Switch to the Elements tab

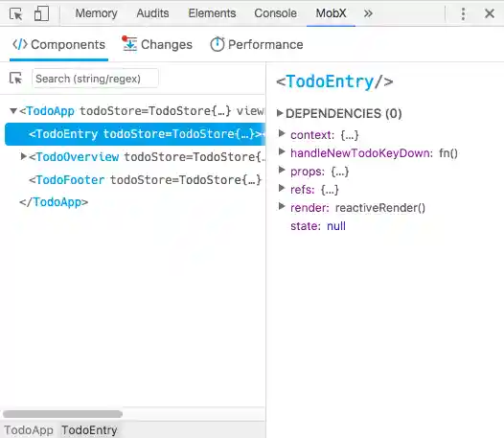point(212,13)
